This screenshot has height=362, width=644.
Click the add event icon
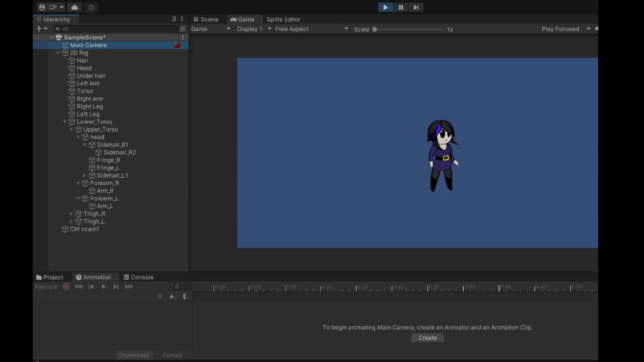(185, 297)
